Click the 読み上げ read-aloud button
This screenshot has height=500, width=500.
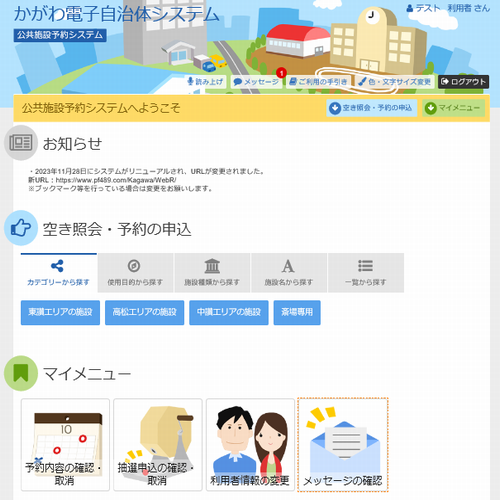coord(205,82)
